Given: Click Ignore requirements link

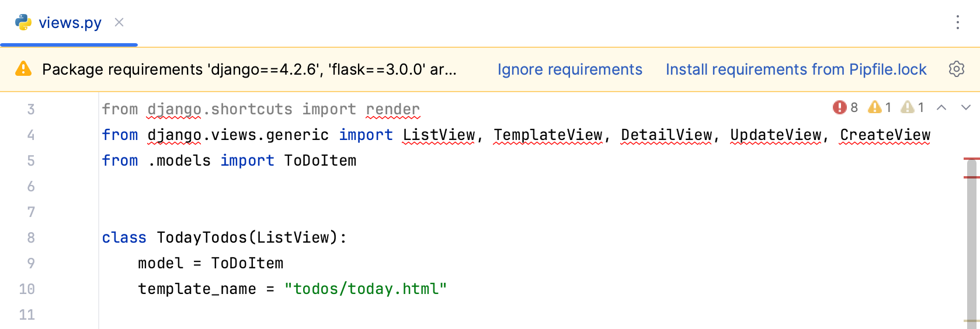Looking at the screenshot, I should pyautogui.click(x=569, y=69).
